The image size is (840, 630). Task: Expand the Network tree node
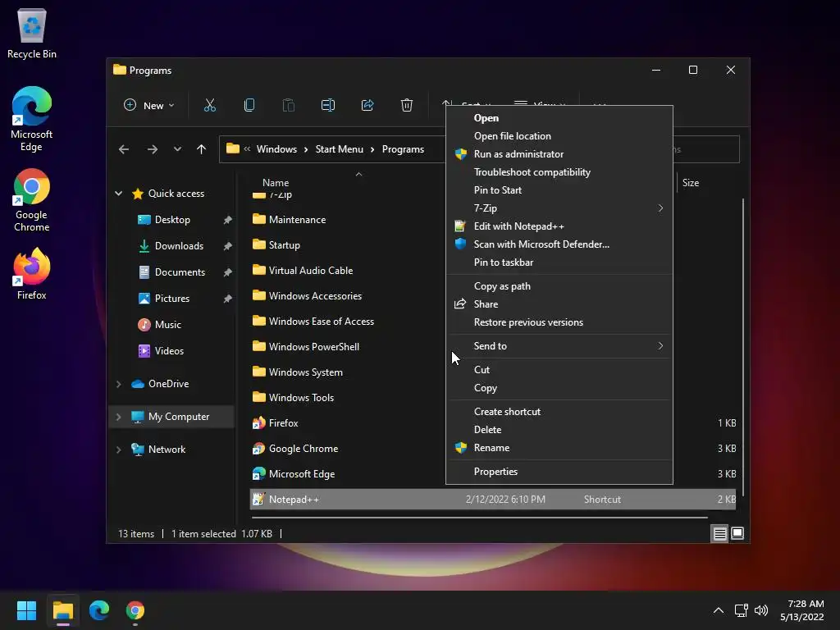(x=118, y=450)
